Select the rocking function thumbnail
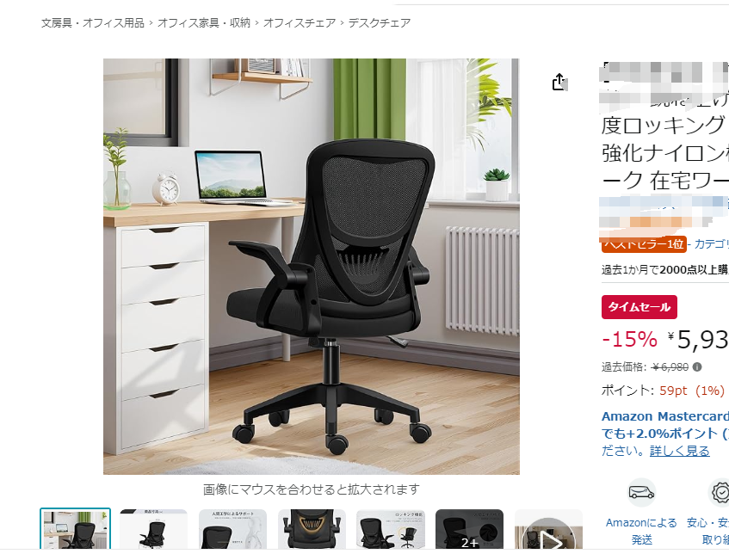 [391, 529]
